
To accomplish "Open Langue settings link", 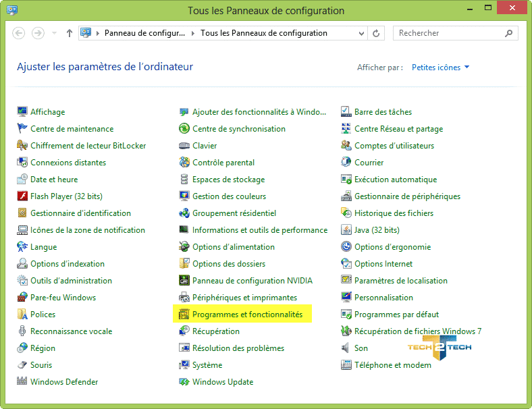I will [44, 247].
